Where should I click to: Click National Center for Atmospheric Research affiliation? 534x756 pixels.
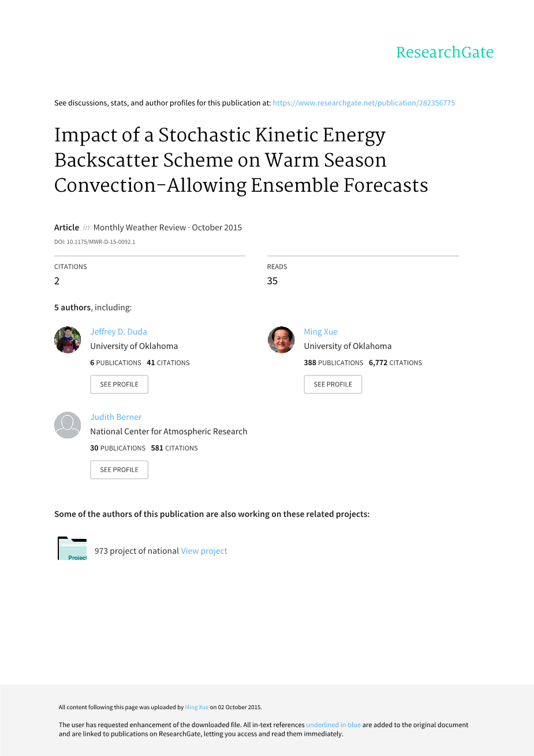(x=169, y=431)
